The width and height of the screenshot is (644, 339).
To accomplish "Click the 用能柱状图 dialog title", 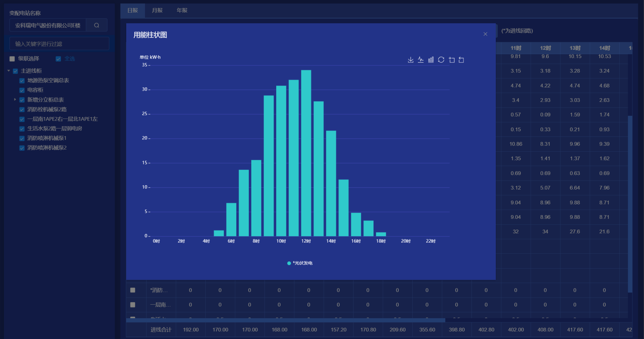I will coord(150,35).
